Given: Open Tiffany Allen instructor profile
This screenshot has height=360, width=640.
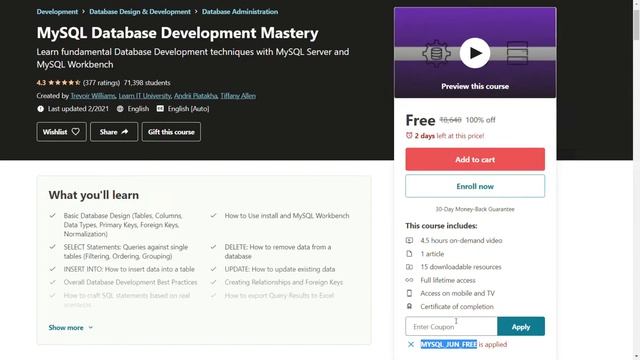Looking at the screenshot, I should coord(238,96).
